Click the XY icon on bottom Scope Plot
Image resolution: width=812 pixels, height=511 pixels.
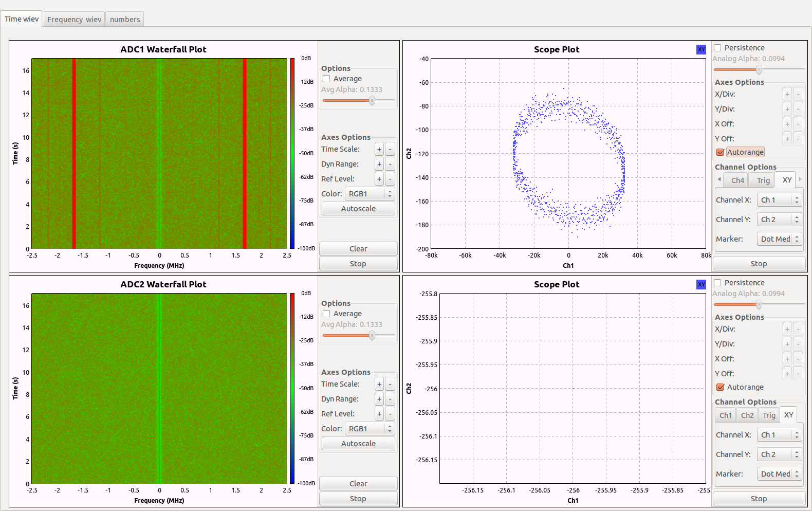tap(701, 284)
